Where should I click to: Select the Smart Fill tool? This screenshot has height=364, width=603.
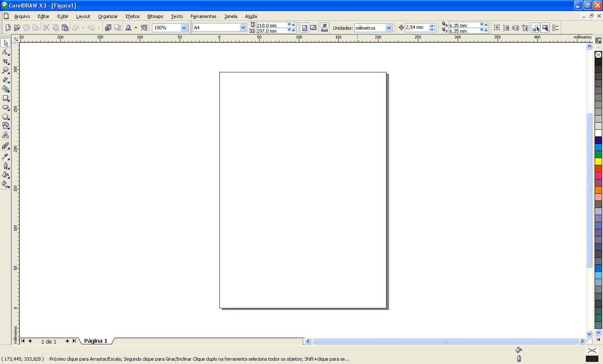click(5, 89)
